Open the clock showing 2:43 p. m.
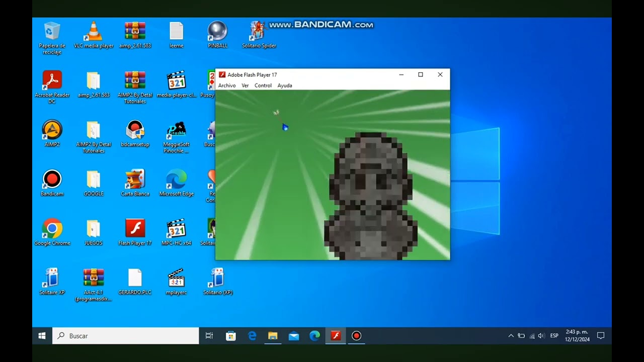 [577, 336]
